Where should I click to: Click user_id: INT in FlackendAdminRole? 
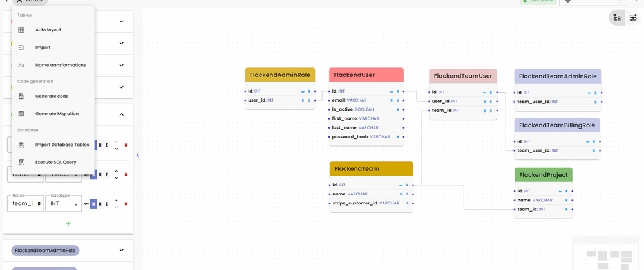(280, 100)
